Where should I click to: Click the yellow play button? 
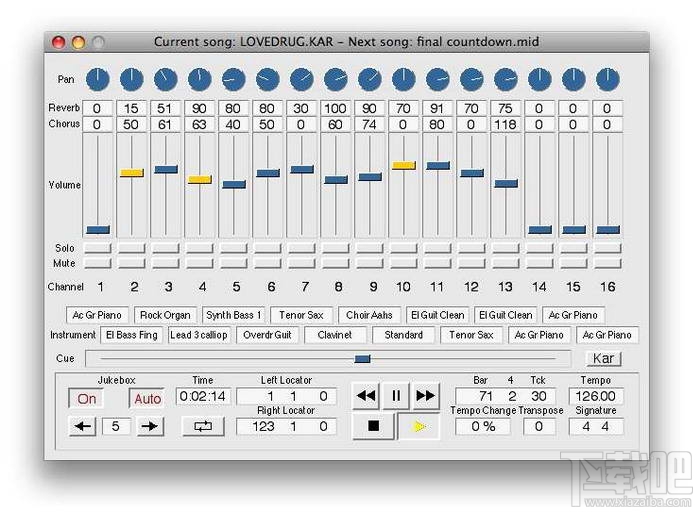coord(419,426)
